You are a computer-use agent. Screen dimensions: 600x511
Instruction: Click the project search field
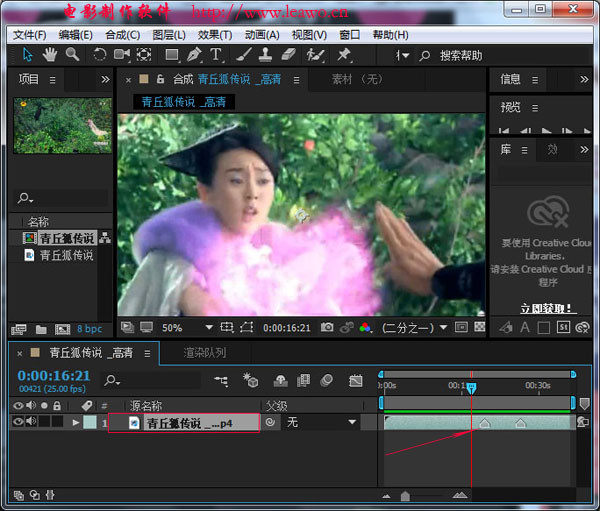pos(62,198)
